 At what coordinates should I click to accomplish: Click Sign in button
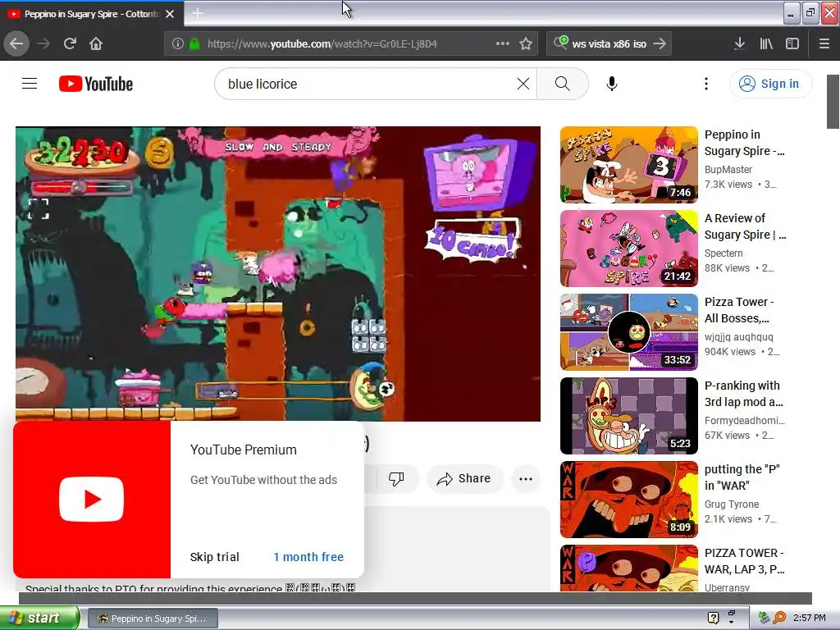pyautogui.click(x=769, y=84)
